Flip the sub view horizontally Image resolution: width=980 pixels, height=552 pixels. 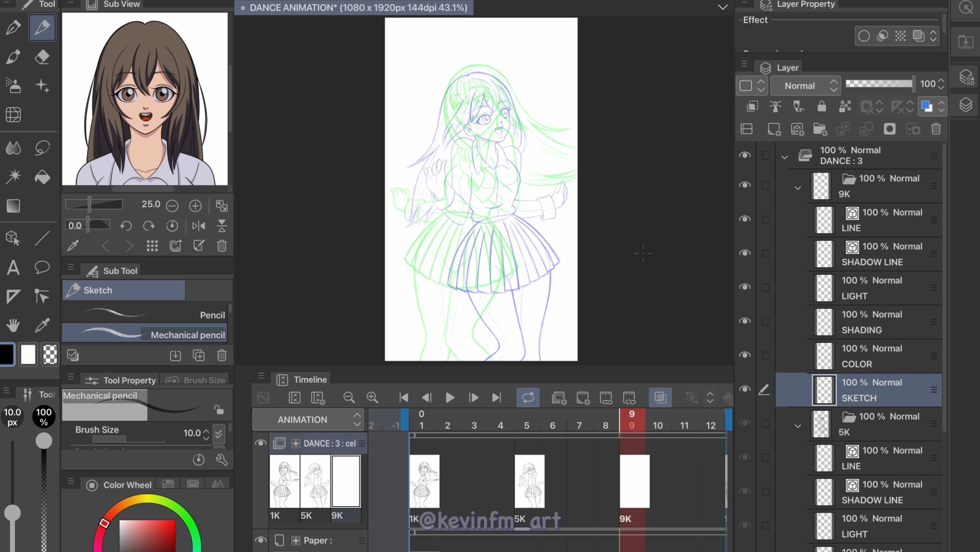pos(199,225)
